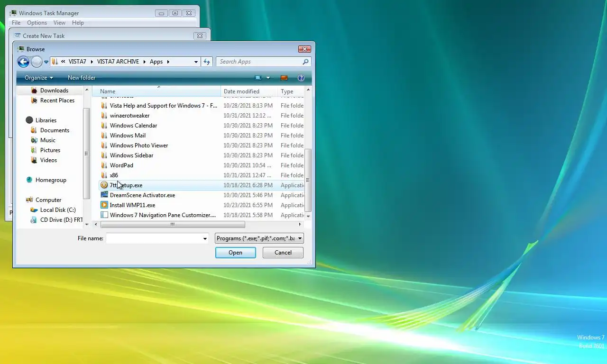Image resolution: width=607 pixels, height=364 pixels.
Task: Click the Open button
Action: 236,253
